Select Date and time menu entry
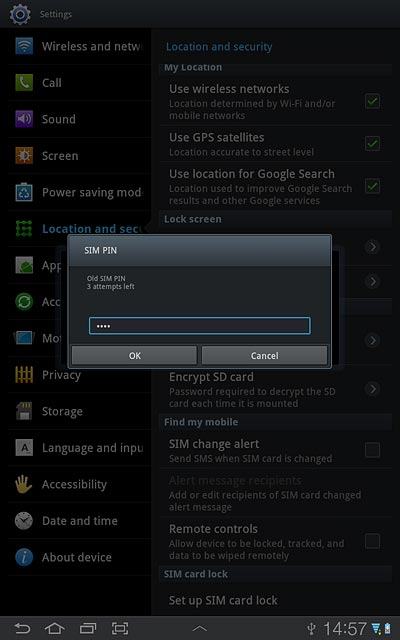400x640 pixels. 80,521
